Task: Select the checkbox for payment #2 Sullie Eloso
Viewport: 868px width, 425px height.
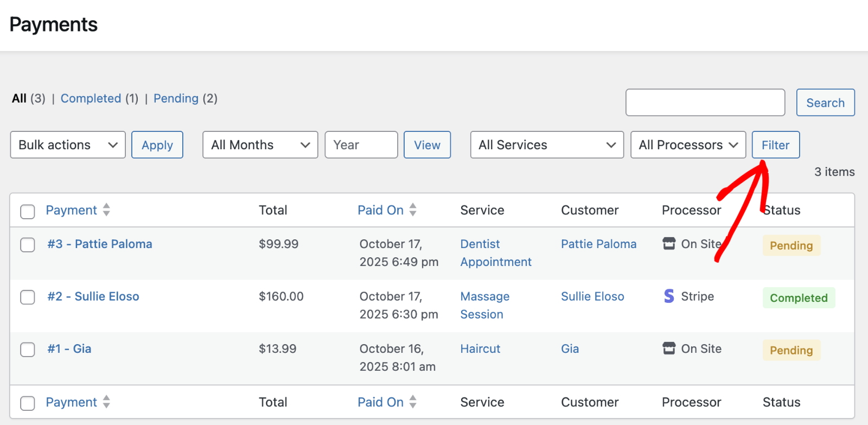Action: (28, 297)
